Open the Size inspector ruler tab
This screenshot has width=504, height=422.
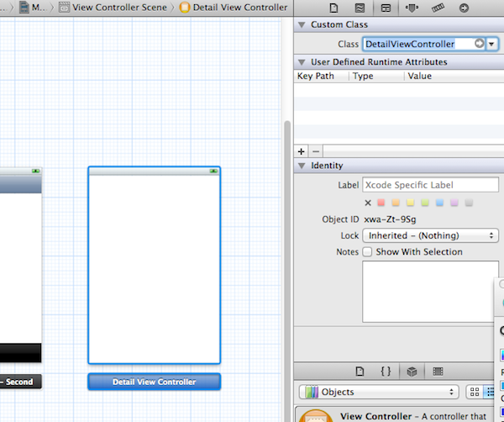point(438,8)
